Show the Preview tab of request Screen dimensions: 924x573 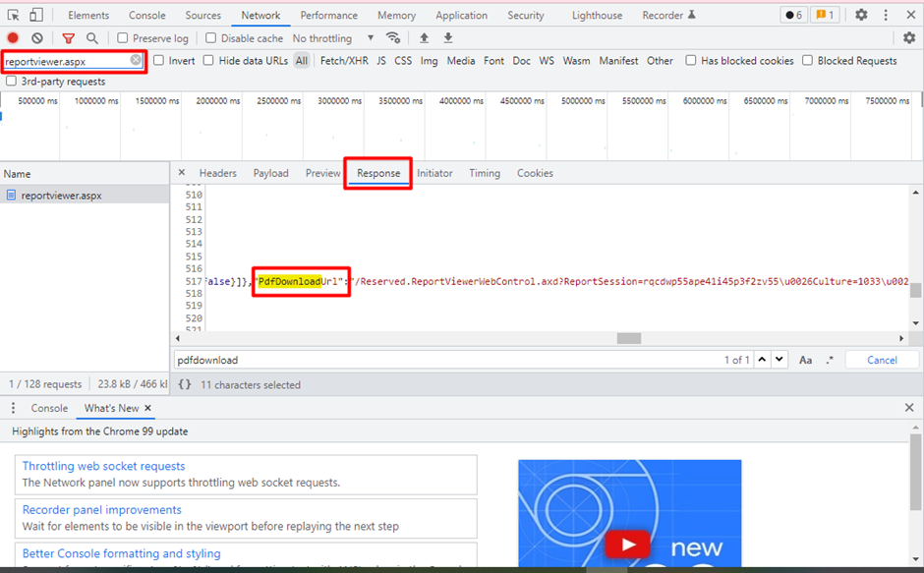[323, 173]
